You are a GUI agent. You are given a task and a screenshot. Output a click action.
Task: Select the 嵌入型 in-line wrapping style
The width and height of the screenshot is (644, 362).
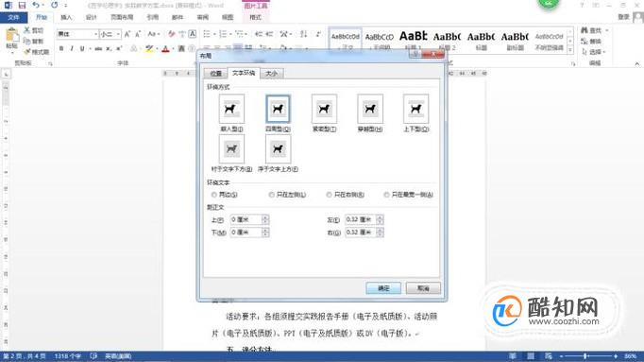[231, 109]
